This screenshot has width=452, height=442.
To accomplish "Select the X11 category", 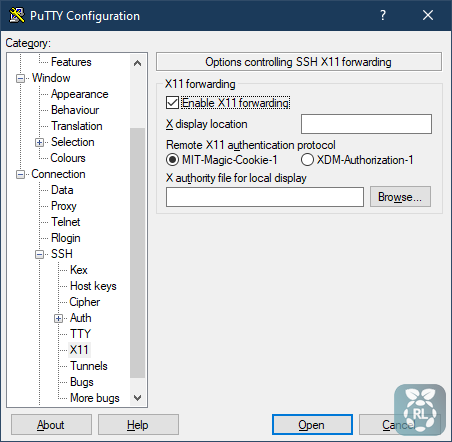I will pos(79,350).
